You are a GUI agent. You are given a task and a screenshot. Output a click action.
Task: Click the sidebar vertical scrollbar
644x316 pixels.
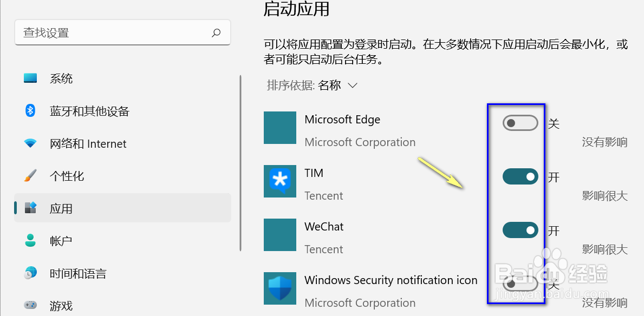[x=240, y=162]
